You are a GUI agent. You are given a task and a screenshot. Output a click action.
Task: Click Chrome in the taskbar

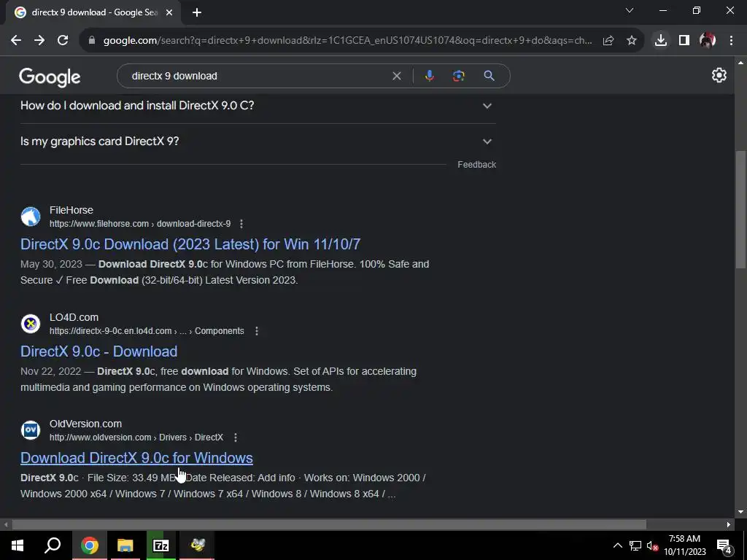(x=89, y=545)
